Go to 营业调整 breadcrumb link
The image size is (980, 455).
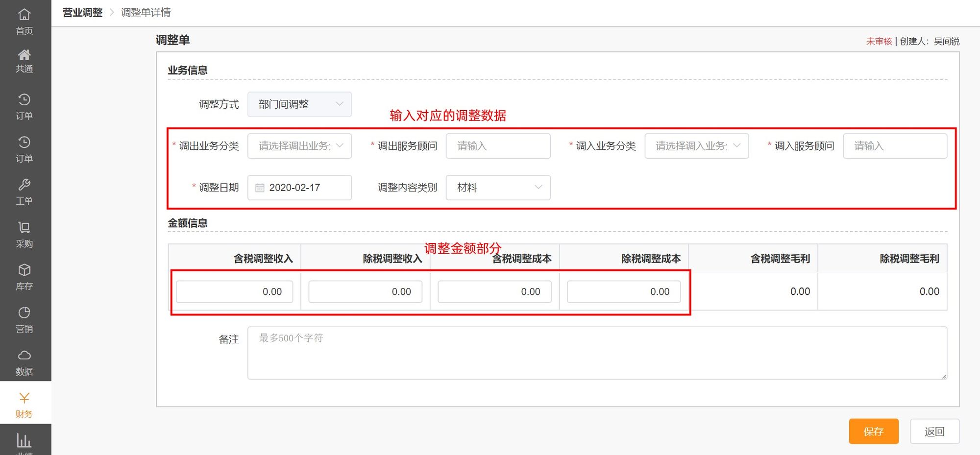82,12
